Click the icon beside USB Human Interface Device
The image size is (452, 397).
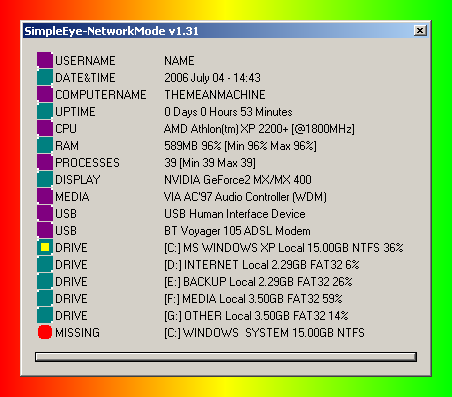pos(45,213)
